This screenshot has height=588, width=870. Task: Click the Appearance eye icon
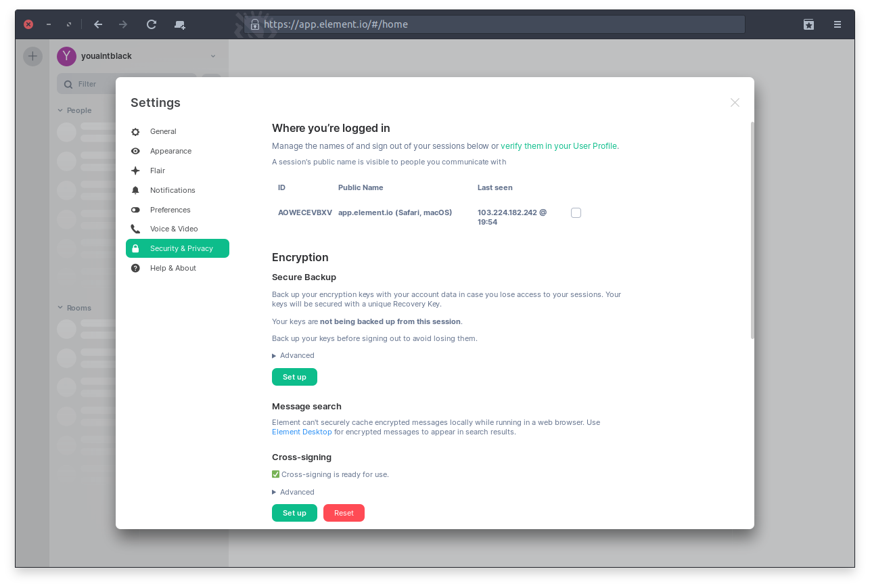pos(135,152)
